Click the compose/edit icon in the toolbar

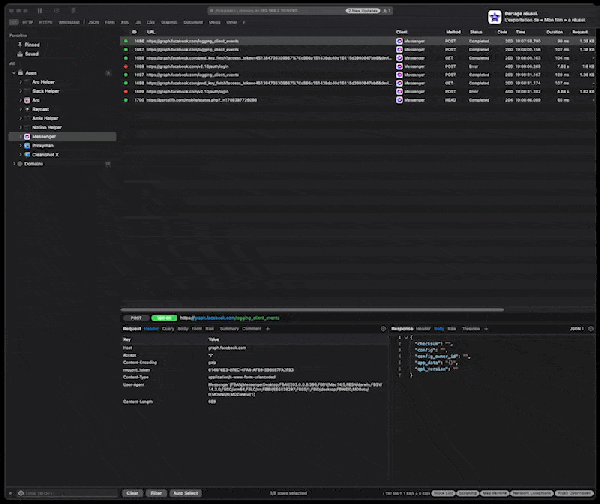[57, 11]
